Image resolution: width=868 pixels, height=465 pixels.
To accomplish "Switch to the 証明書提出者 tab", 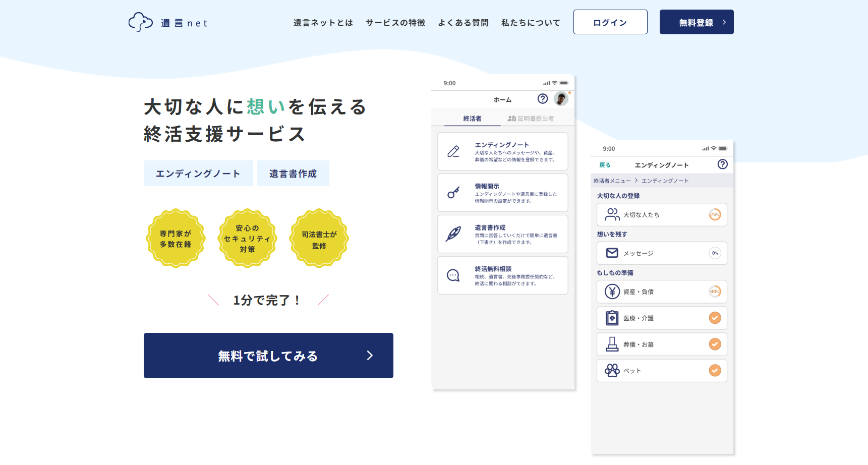I will tap(531, 119).
